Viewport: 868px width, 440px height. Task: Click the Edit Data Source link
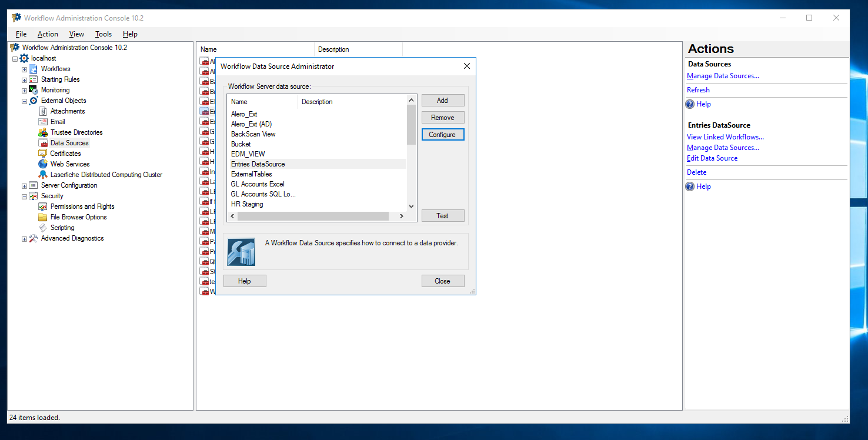pos(712,158)
